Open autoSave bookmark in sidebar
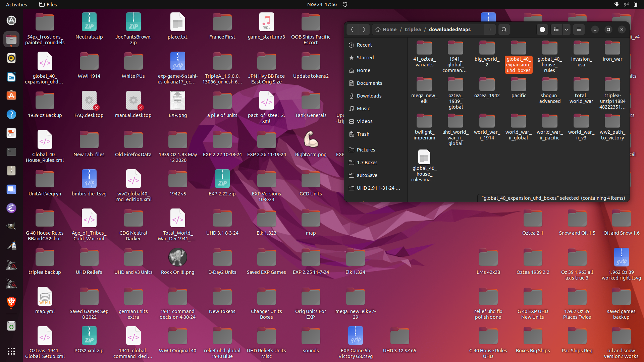Image resolution: width=644 pixels, height=362 pixels. click(x=376, y=175)
